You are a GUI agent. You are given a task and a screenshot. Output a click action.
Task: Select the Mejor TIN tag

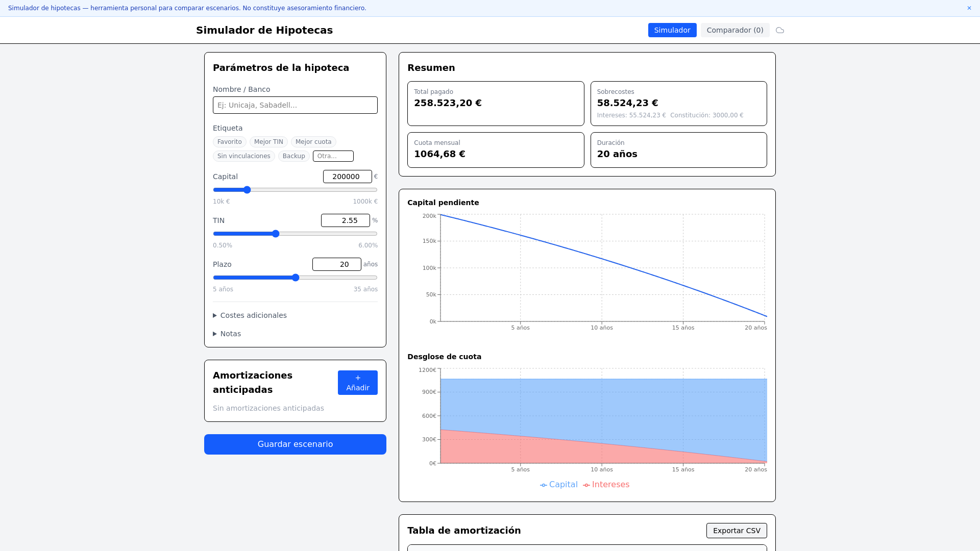[268, 142]
